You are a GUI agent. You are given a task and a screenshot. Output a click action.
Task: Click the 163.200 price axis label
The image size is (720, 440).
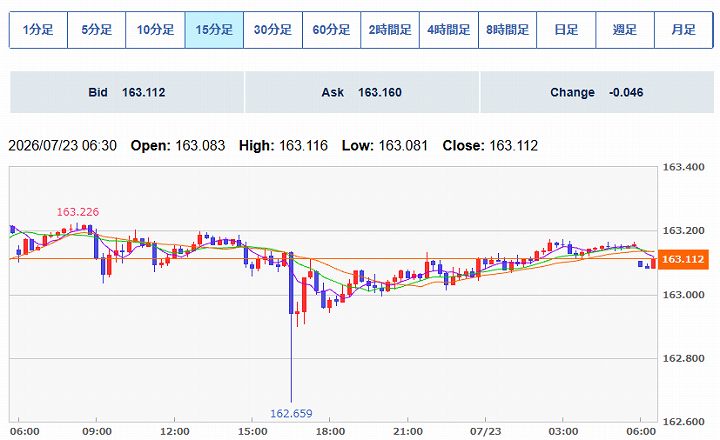tap(683, 231)
